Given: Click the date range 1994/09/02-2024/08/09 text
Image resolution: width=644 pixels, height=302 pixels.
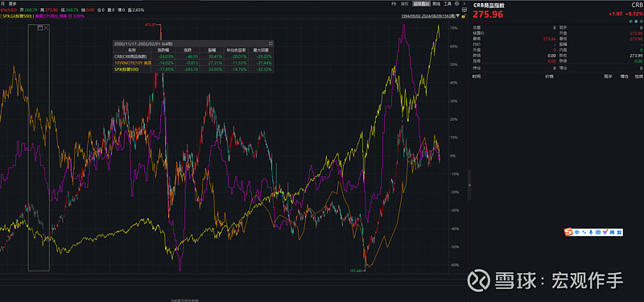Looking at the screenshot, I should click(x=428, y=16).
